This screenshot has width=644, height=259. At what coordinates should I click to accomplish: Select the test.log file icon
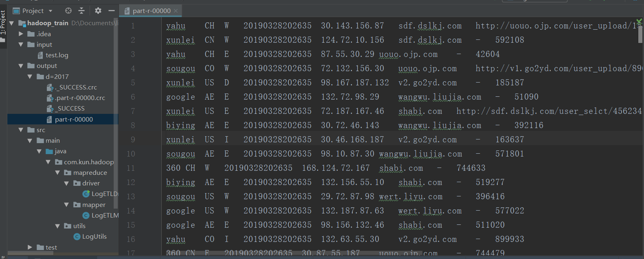[x=40, y=55]
